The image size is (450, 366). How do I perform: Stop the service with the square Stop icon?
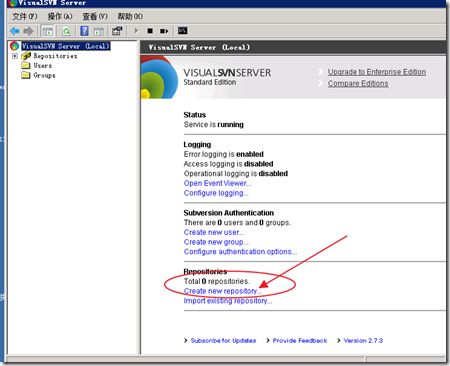(150, 31)
